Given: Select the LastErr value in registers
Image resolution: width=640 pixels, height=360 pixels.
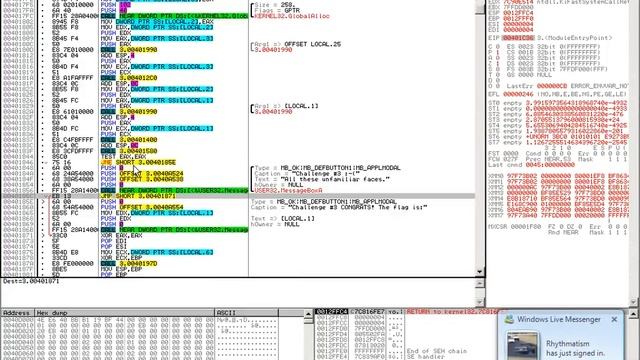Looking at the screenshot, I should tap(552, 86).
